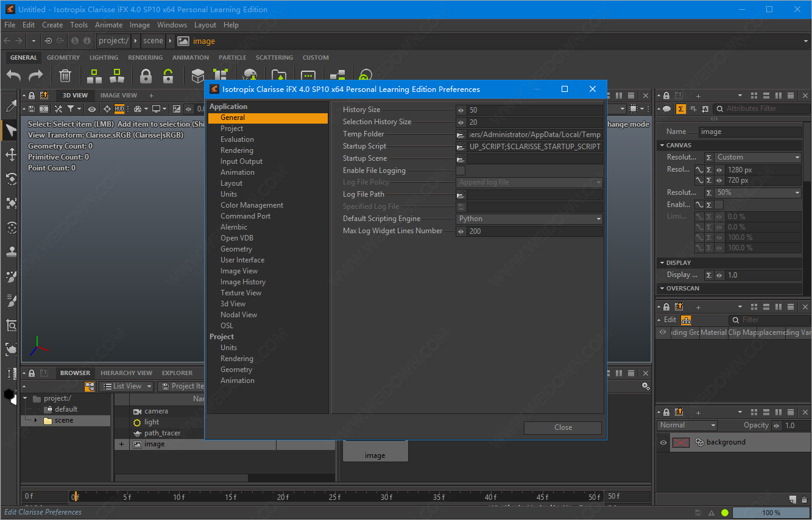
Task: Click the HUD toggle icon in 3D view toolbar
Action: 119,109
